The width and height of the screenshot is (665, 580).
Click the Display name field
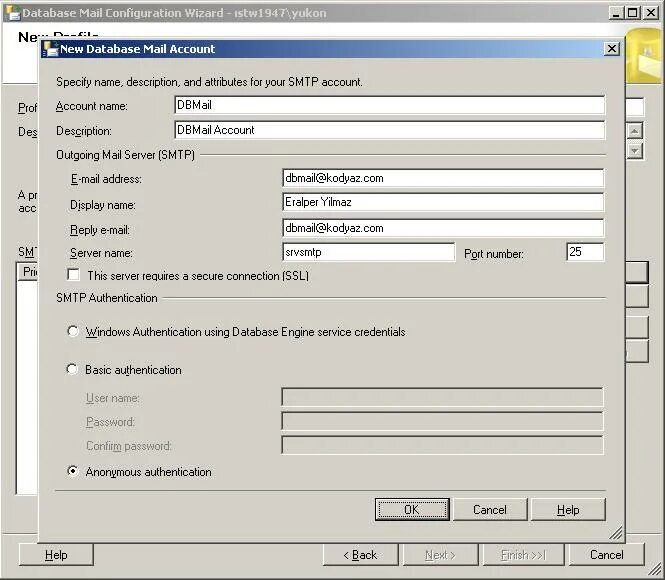pos(443,202)
